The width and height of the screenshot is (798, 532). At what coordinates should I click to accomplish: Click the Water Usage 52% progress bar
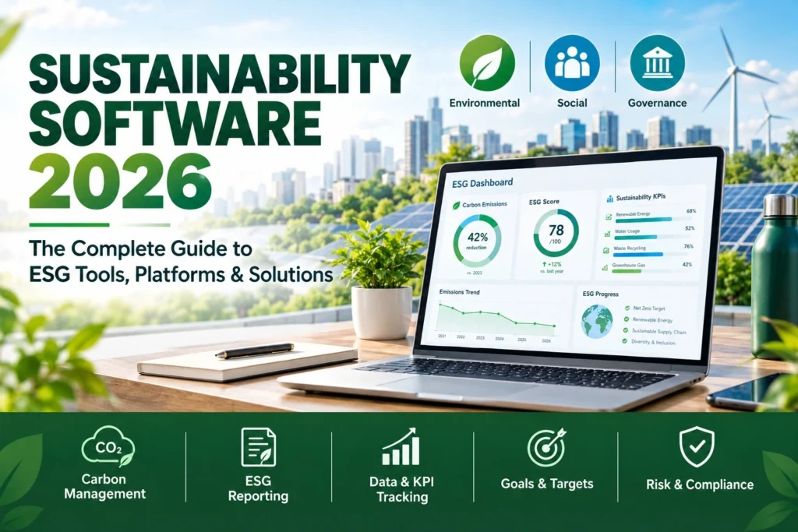tap(652, 237)
